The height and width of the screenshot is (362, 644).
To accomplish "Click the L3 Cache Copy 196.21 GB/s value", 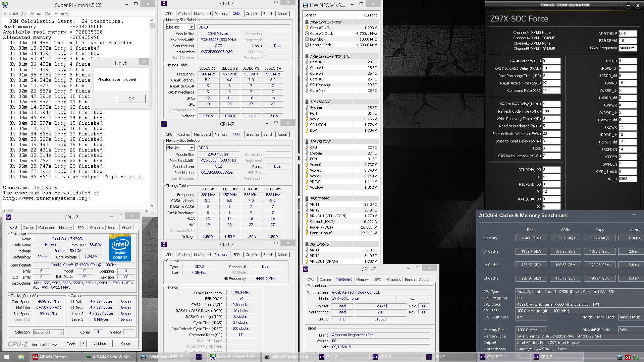I will [599, 278].
